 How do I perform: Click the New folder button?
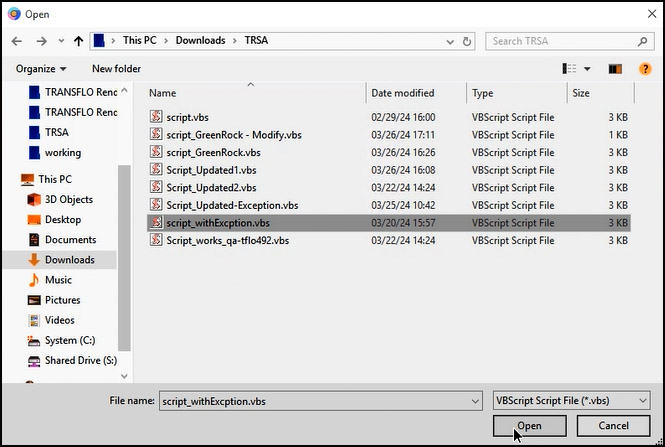coord(116,68)
